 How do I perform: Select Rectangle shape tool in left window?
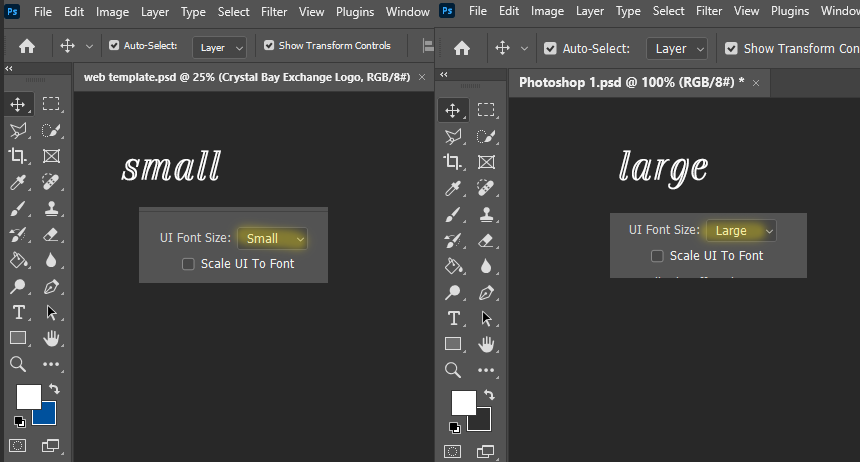click(18, 338)
